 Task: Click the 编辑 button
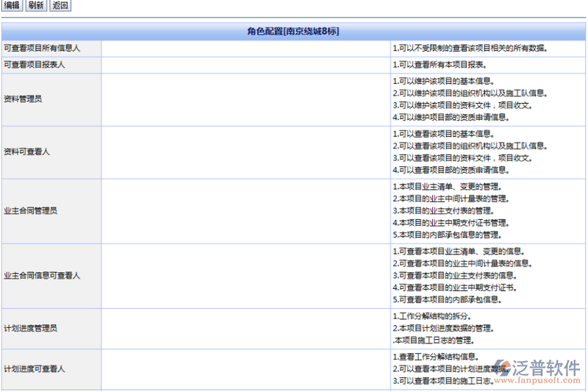12,5
